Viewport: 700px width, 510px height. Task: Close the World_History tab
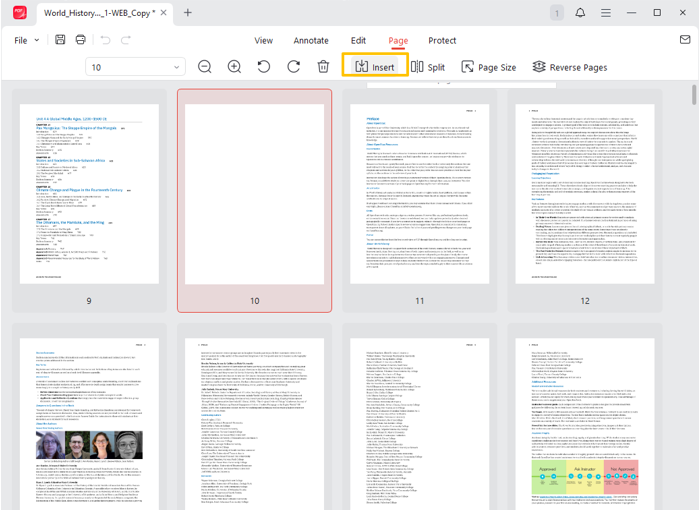[164, 13]
